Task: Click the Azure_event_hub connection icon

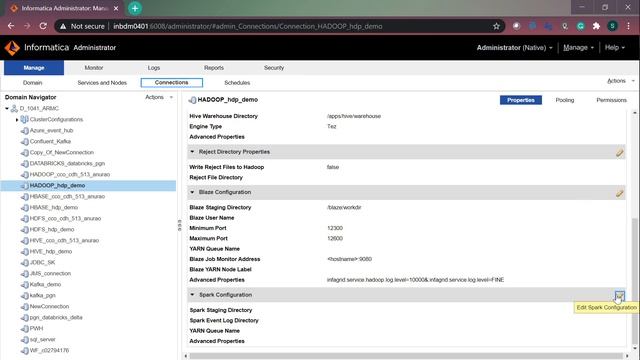Action: click(24, 131)
